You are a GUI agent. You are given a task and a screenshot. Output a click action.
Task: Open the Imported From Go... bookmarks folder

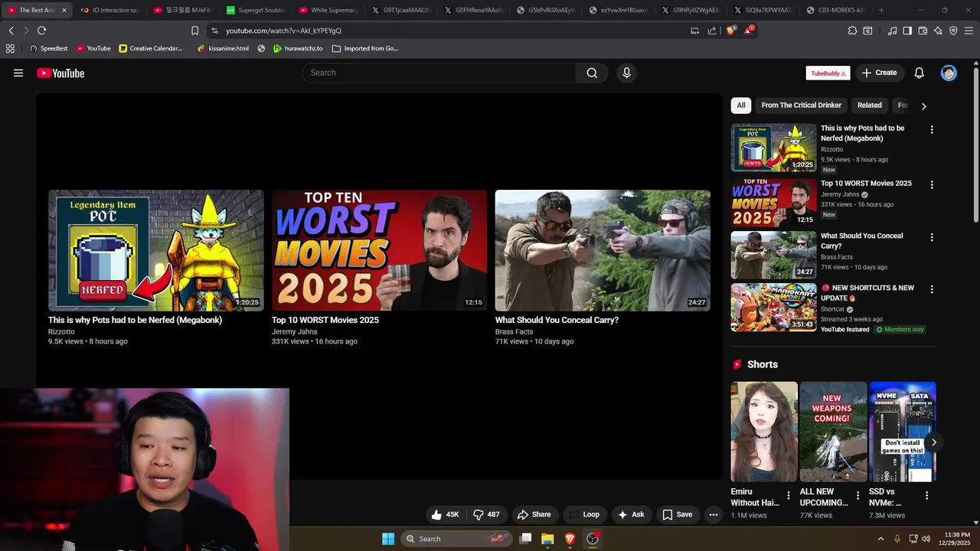pyautogui.click(x=365, y=48)
